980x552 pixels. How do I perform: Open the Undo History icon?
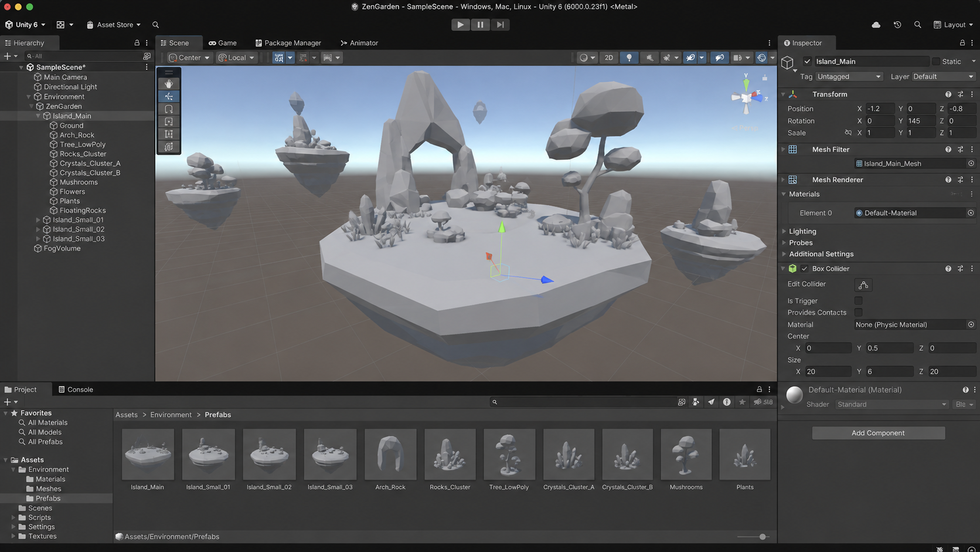897,25
